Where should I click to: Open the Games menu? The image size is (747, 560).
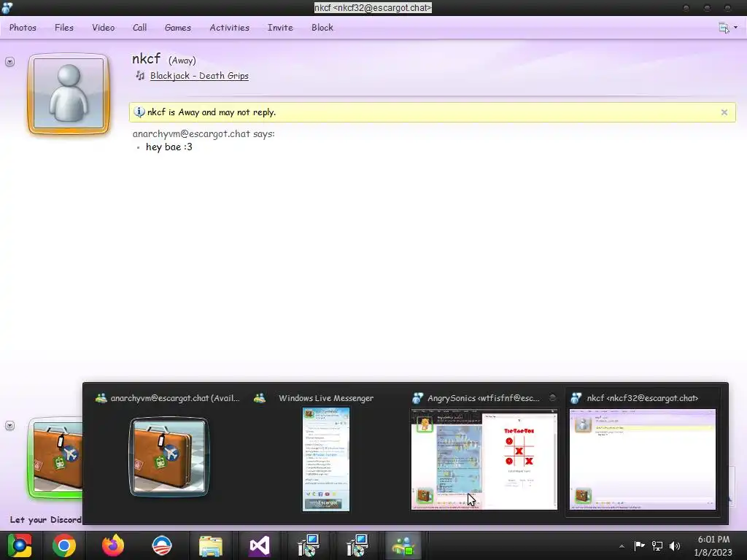coord(178,28)
